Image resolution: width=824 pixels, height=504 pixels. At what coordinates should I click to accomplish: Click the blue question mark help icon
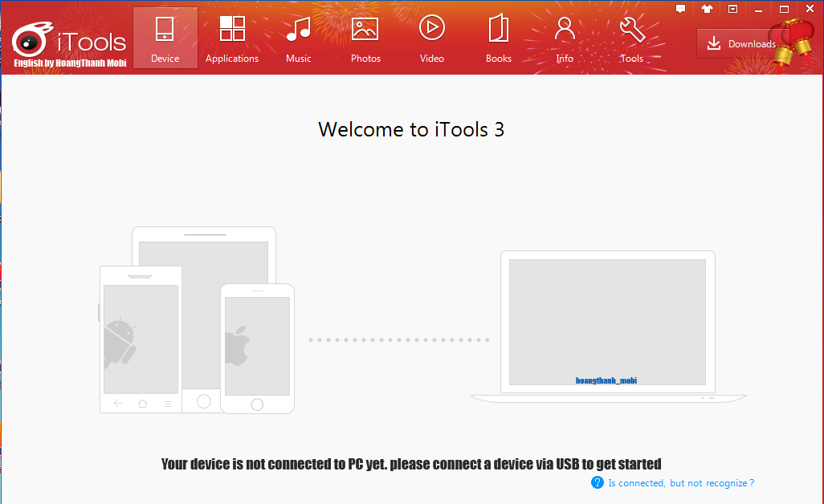[598, 482]
